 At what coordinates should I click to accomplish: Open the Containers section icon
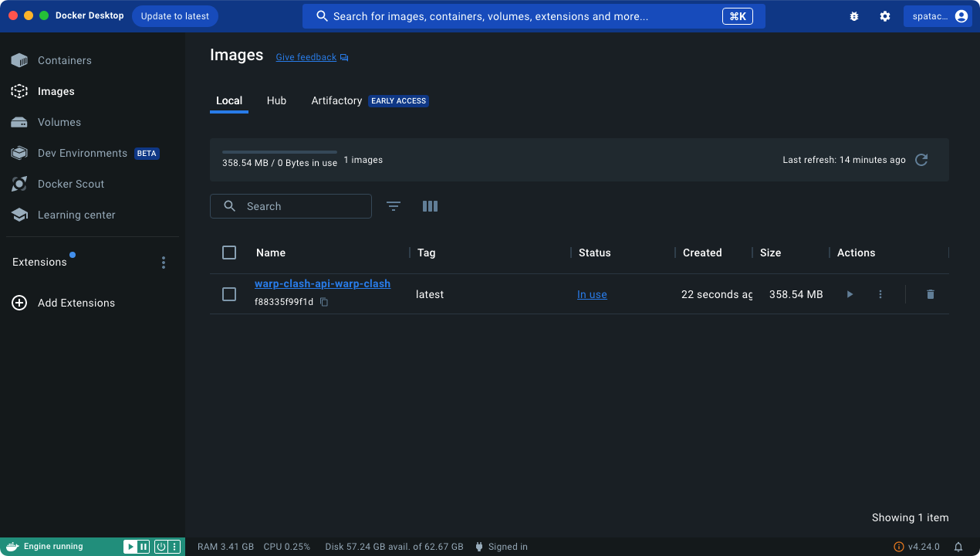[19, 60]
